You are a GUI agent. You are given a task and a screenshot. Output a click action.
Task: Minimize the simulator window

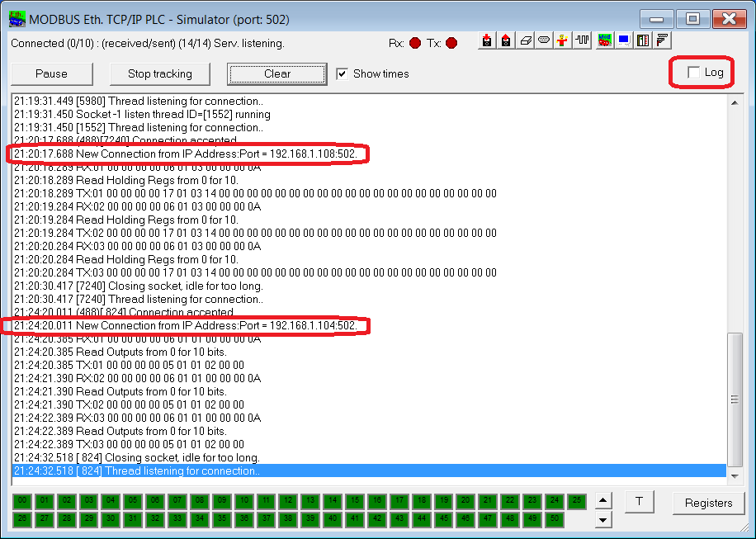point(657,19)
